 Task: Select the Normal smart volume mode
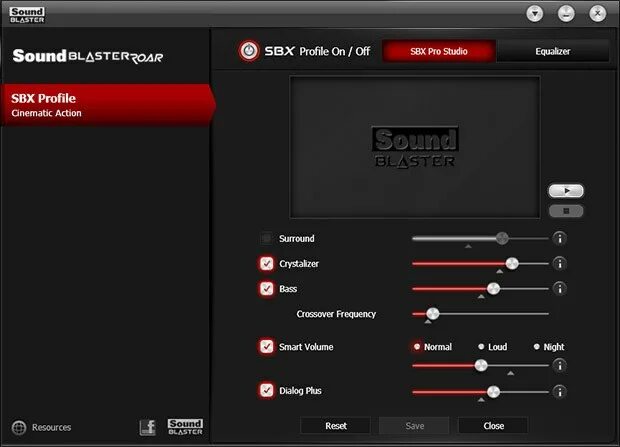(432, 347)
